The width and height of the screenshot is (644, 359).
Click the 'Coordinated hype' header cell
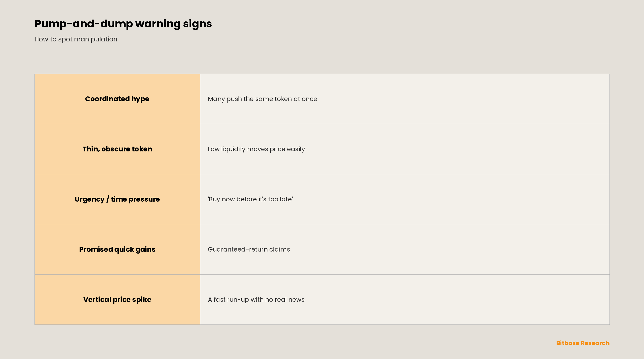tap(117, 99)
